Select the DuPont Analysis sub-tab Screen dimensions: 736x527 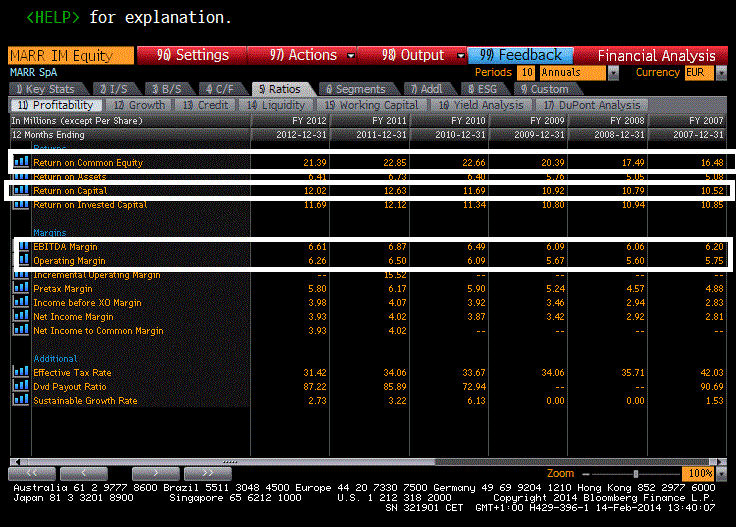point(592,105)
